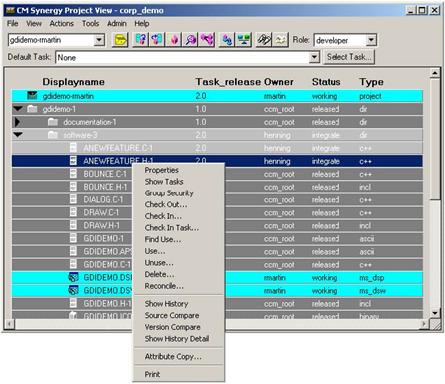Click the folder icon of software-3
Viewport: 445px width, 384px height.
tap(53, 135)
